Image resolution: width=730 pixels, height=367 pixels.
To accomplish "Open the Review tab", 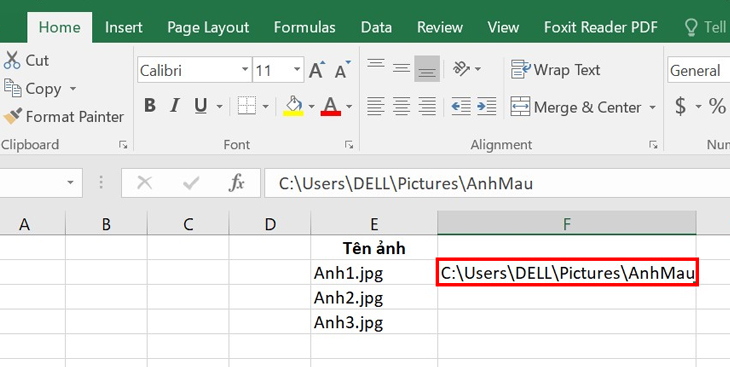I will tap(439, 27).
